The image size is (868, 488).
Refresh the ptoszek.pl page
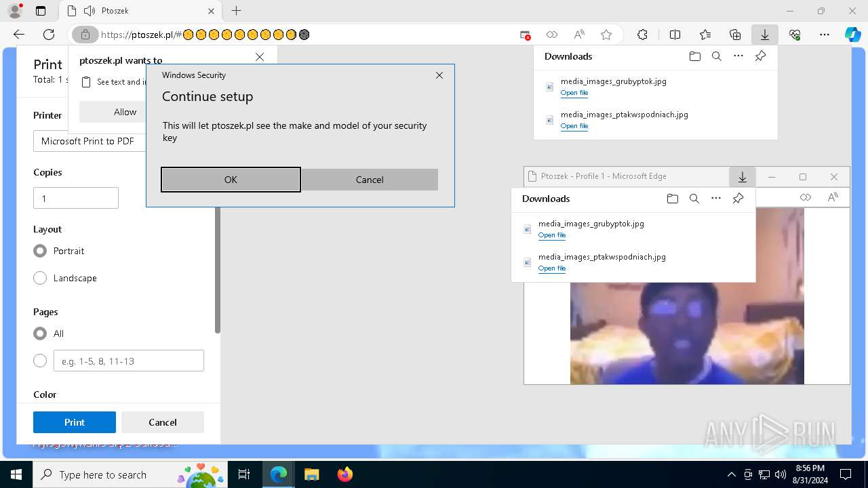click(49, 35)
